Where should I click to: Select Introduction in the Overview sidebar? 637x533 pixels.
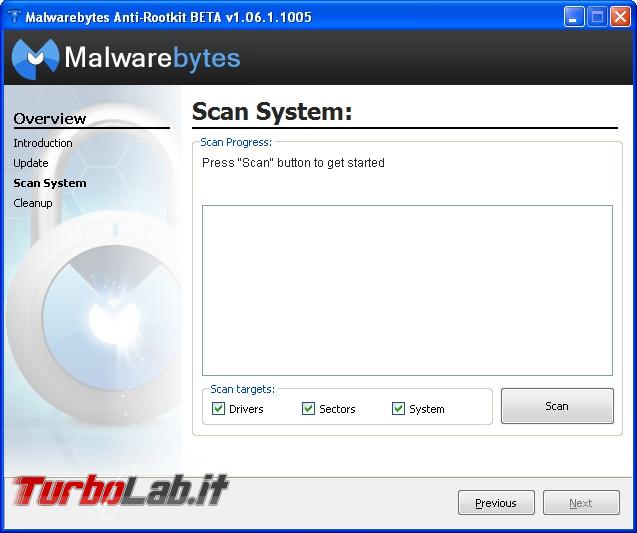click(43, 143)
